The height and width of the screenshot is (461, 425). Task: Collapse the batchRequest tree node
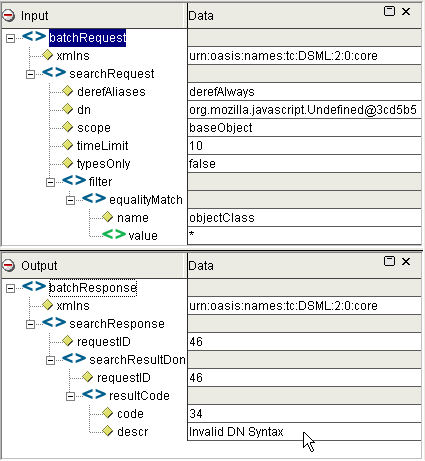click(11, 38)
